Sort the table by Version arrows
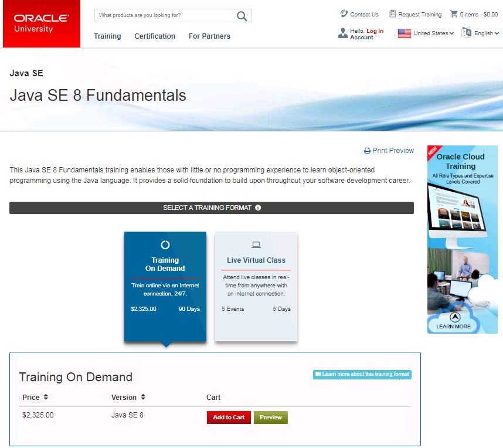This screenshot has width=503, height=448. pos(143,397)
